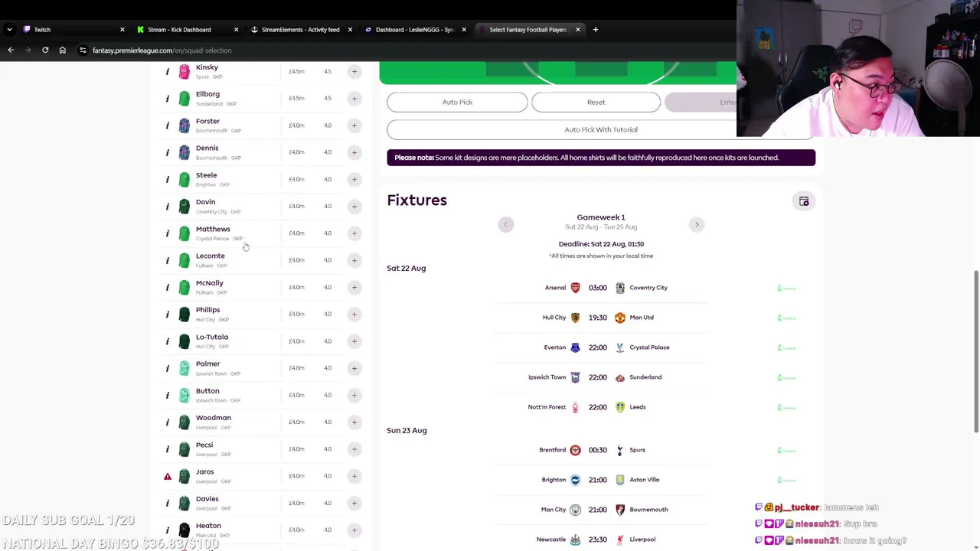Viewport: 980px width, 551px height.
Task: Add Woodman with the plus icon
Action: (x=354, y=422)
